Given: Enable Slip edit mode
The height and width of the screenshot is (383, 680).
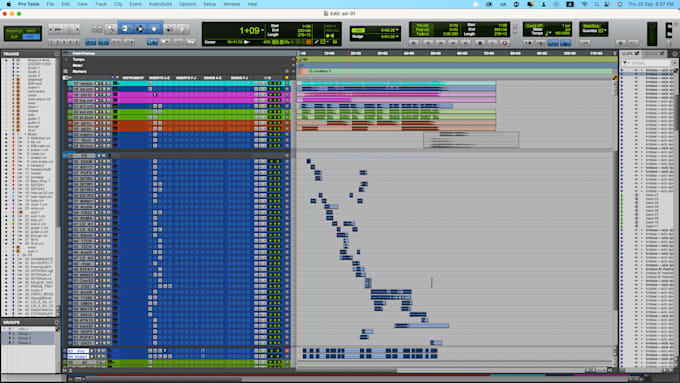Looking at the screenshot, I should click(13, 37).
